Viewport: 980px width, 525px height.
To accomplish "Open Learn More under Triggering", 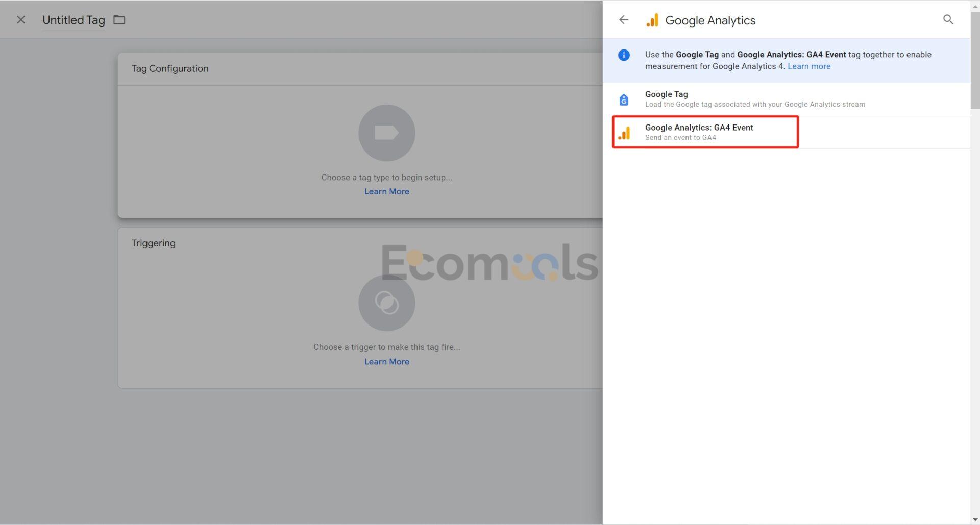I will 386,361.
